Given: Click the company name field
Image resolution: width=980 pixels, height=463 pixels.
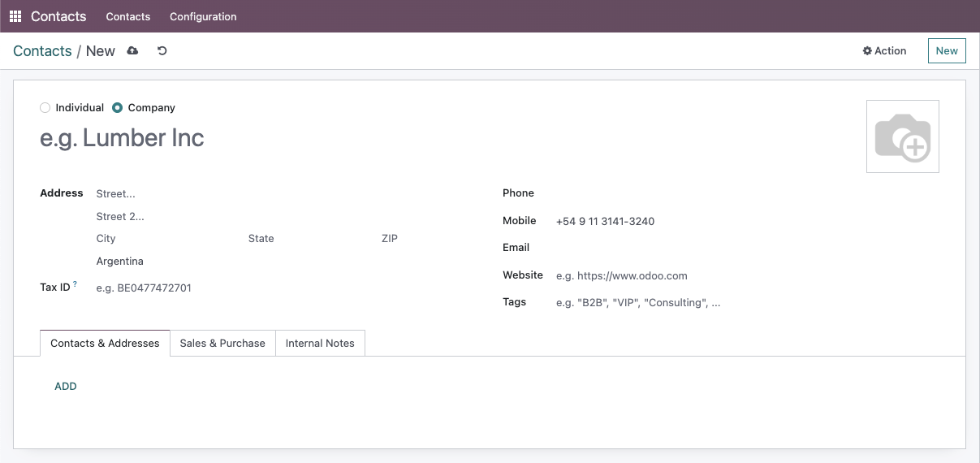Looking at the screenshot, I should pyautogui.click(x=447, y=138).
